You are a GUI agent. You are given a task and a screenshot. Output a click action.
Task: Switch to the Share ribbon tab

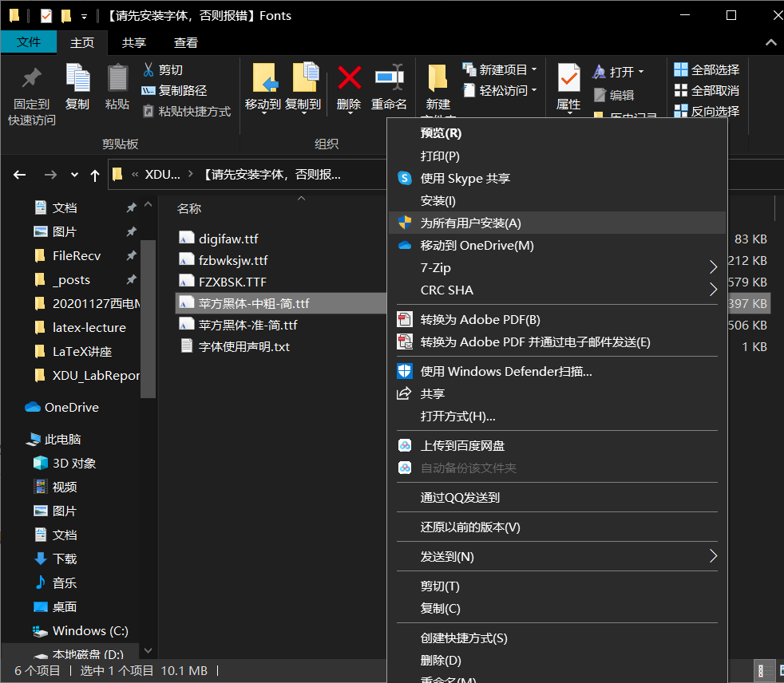click(134, 43)
